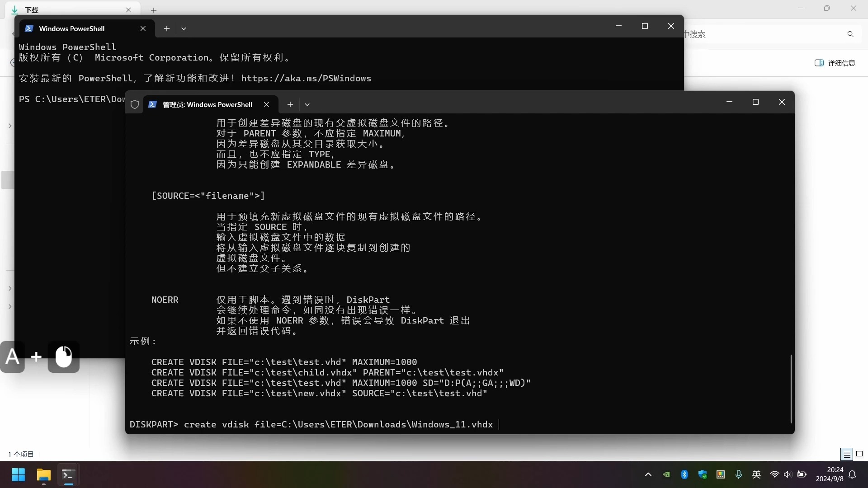The width and height of the screenshot is (868, 488).
Task: Close the background PowerShell window
Action: 671,26
